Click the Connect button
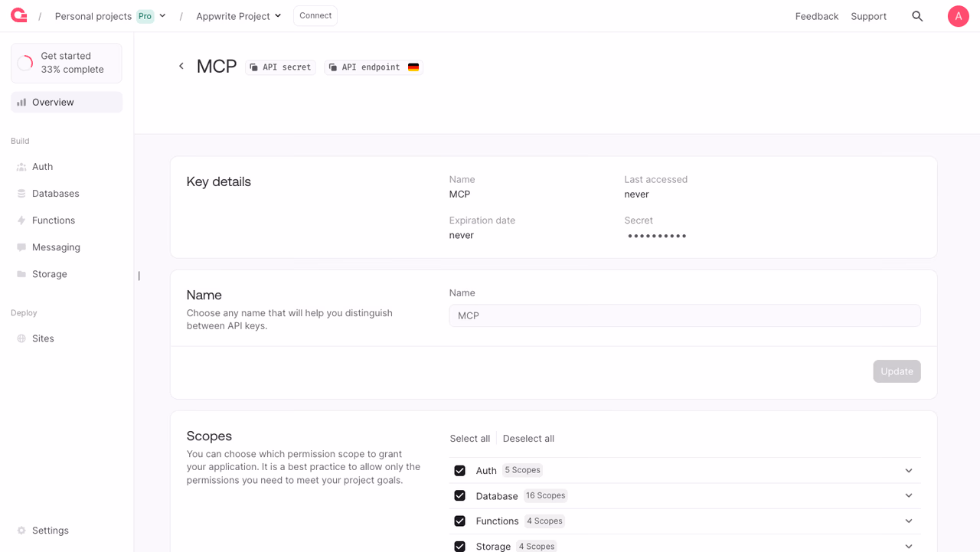This screenshot has width=980, height=552. coord(315,16)
